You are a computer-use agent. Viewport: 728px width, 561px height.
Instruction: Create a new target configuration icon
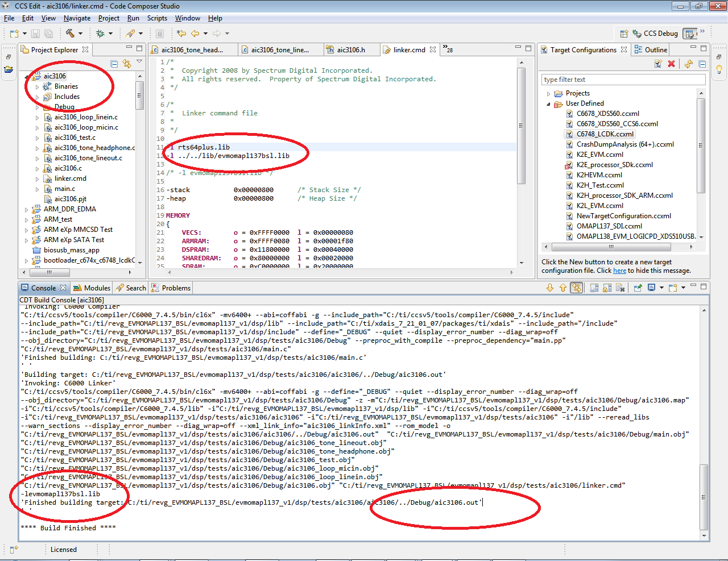(658, 64)
